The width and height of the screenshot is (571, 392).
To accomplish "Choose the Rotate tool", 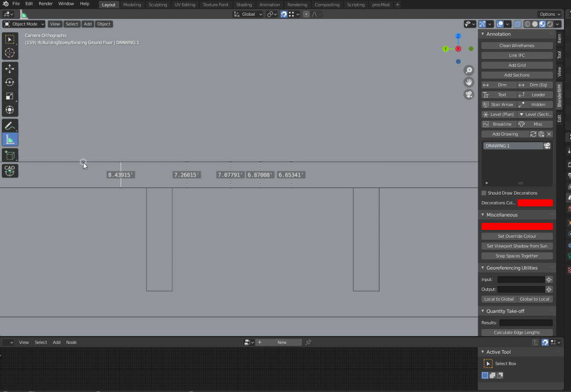I will [10, 82].
